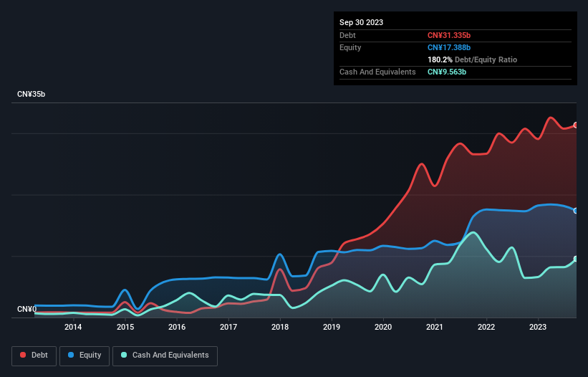Click the 2018 x-axis label
The width and height of the screenshot is (588, 377).
click(x=280, y=327)
